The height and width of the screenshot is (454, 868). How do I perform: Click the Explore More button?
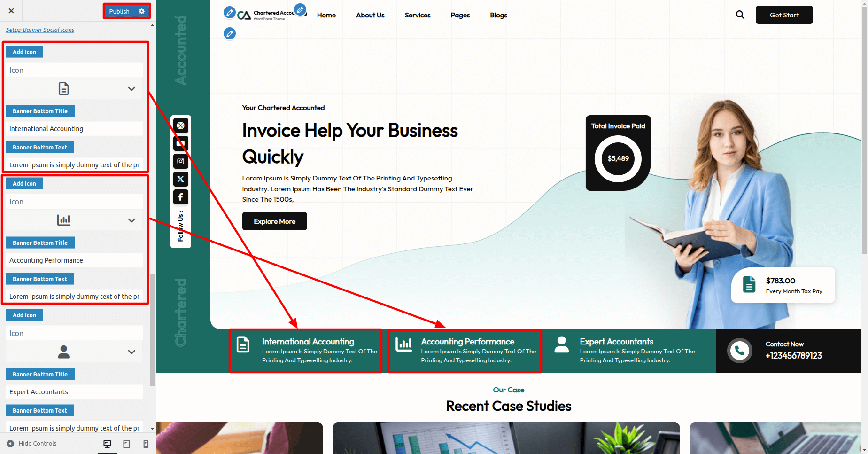tap(274, 221)
